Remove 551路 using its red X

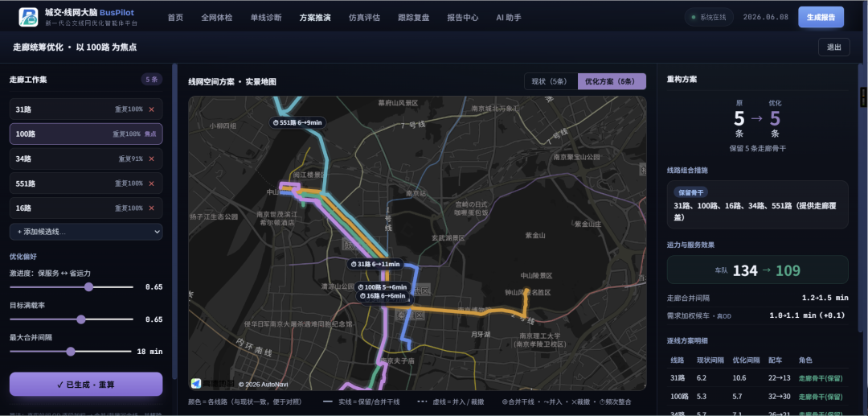point(152,183)
